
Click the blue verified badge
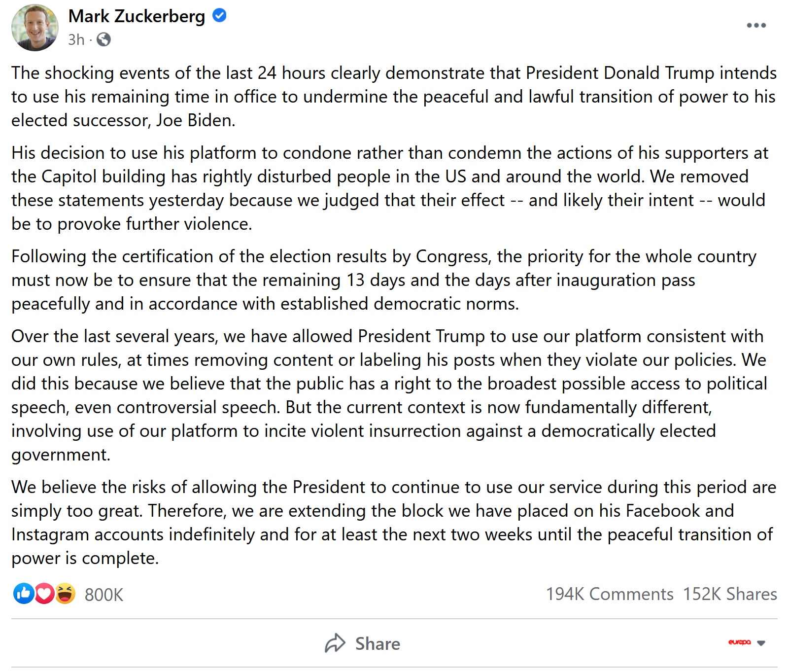pyautogui.click(x=219, y=16)
